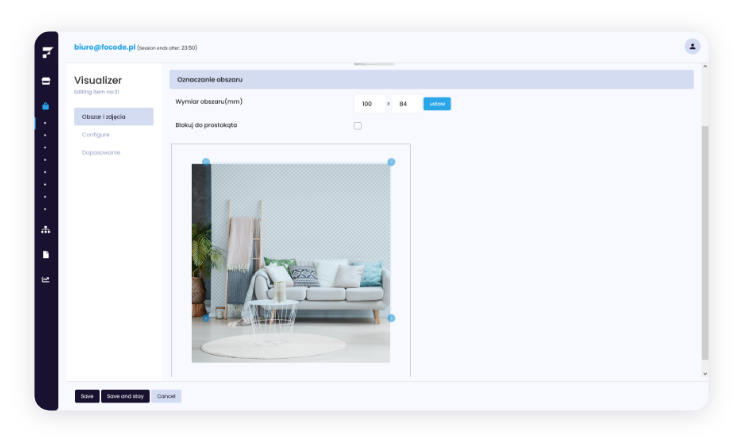
Task: Switch to the Obszar i zdjęcia tab
Action: (113, 117)
